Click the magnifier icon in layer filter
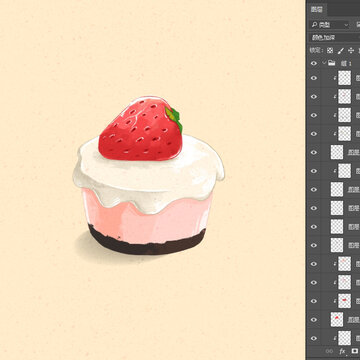Screen dimensions: 360x360 point(314,25)
